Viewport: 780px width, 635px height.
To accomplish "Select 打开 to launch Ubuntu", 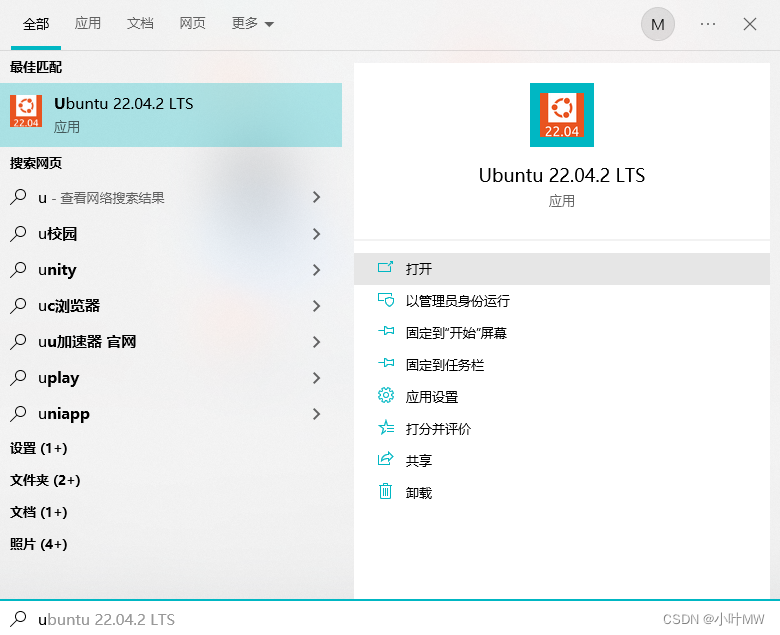I will 562,269.
